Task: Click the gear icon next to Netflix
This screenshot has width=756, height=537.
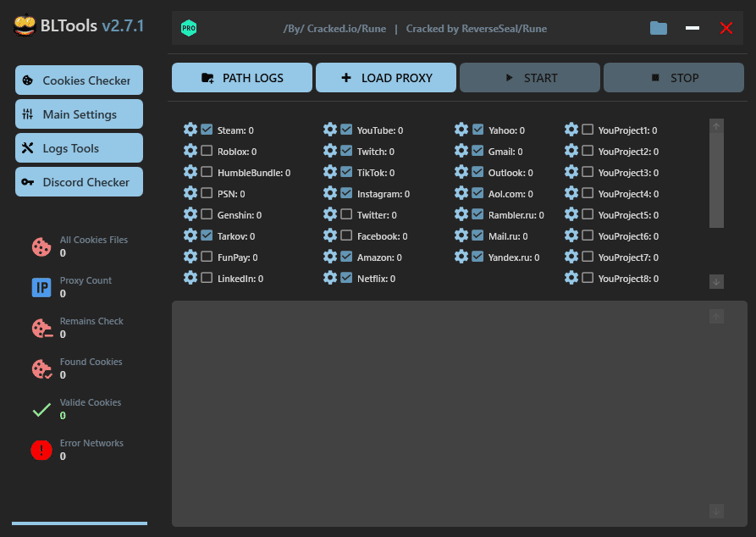Action: coord(330,278)
